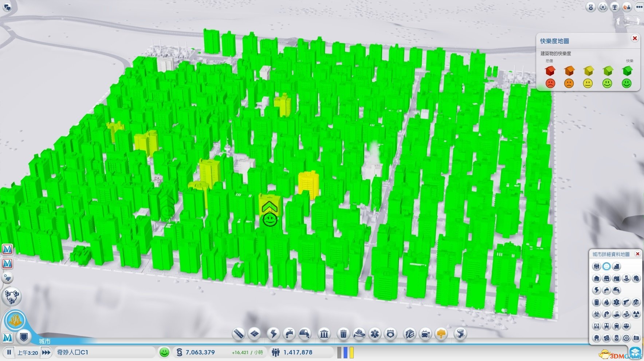The width and height of the screenshot is (644, 361).
Task: Toggle the Commercial shop data map
Action: 606,278
